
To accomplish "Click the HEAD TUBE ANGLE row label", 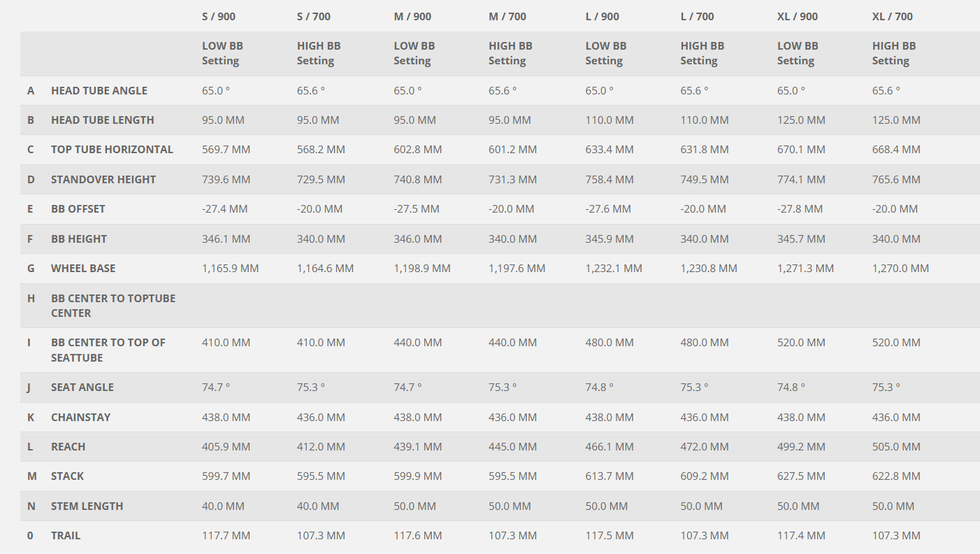I will pos(99,90).
